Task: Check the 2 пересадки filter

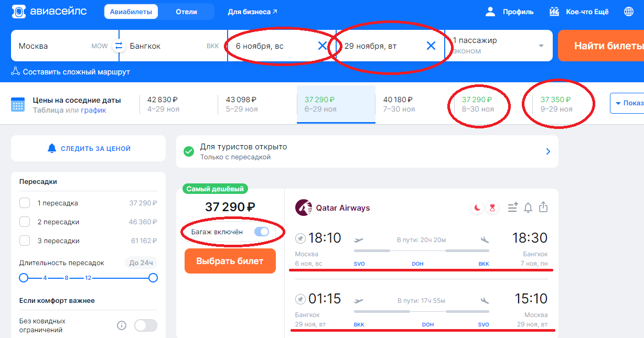Action: coord(25,222)
